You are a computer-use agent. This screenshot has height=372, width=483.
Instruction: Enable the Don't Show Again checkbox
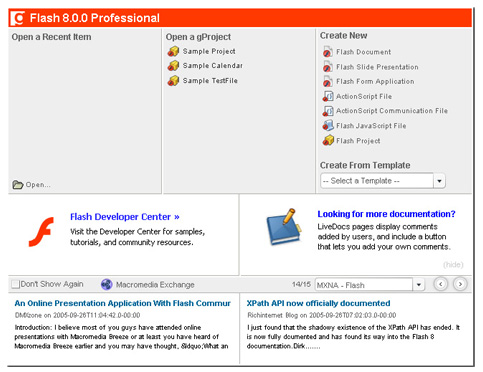tap(15, 284)
